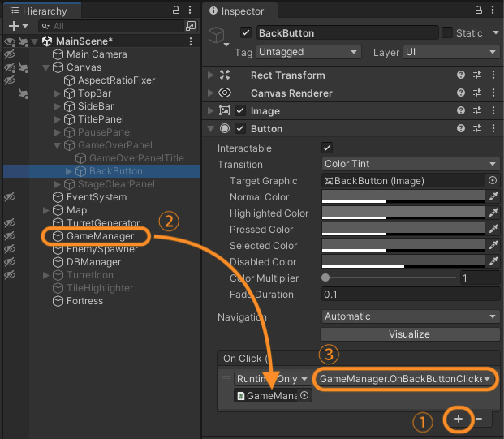Toggle Main Camera scene visibility
This screenshot has width=504, height=439.
pos(9,54)
